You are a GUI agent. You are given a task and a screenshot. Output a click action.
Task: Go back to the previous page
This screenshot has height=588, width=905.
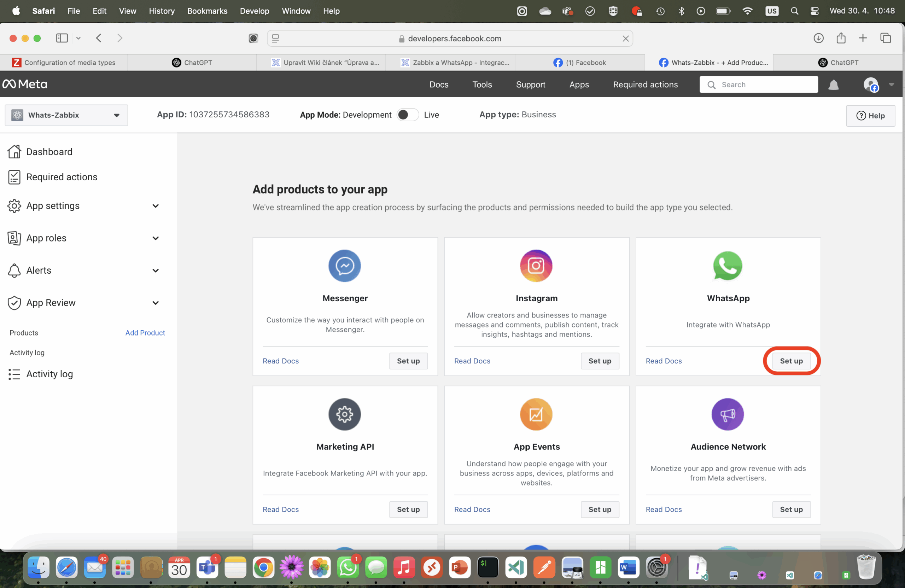tap(99, 38)
